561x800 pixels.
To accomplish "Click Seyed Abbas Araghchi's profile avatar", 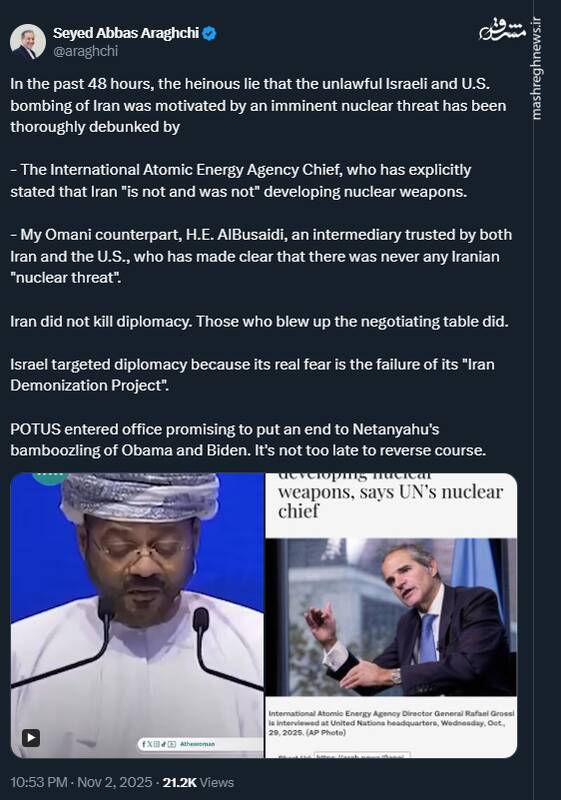I will point(28,41).
